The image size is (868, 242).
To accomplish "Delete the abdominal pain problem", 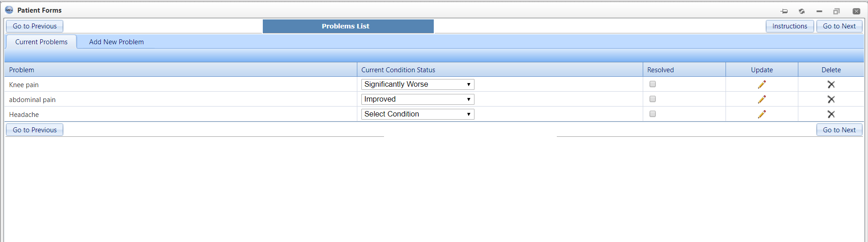I will pos(831,99).
